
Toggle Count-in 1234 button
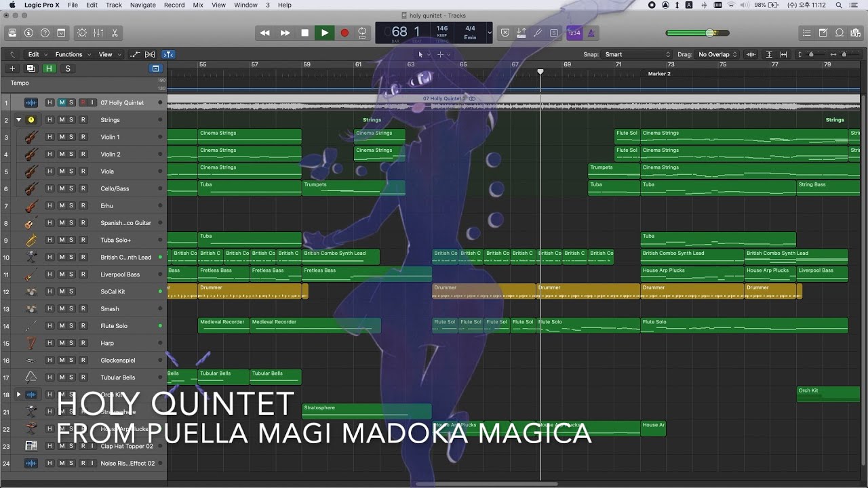tap(574, 33)
